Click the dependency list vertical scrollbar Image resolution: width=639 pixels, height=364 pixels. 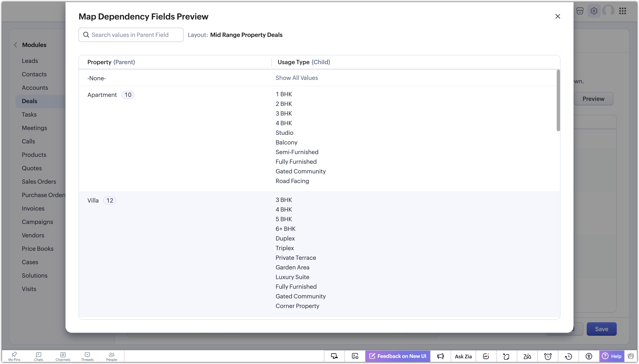click(x=558, y=100)
